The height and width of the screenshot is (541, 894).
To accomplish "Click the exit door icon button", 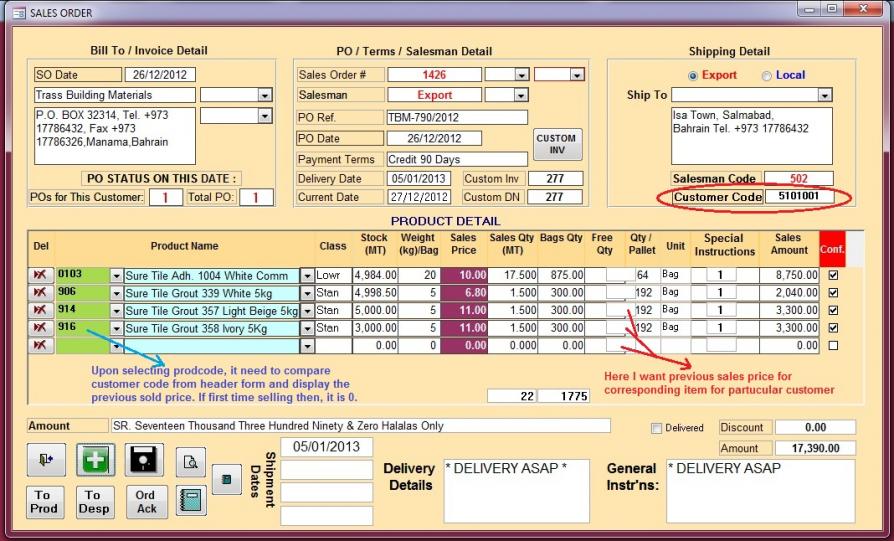I will click(x=46, y=459).
